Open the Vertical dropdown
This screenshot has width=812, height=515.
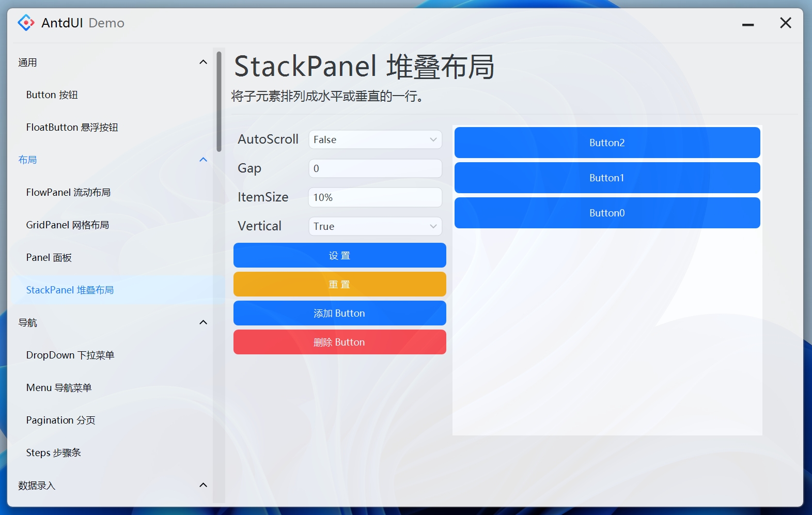pyautogui.click(x=375, y=226)
